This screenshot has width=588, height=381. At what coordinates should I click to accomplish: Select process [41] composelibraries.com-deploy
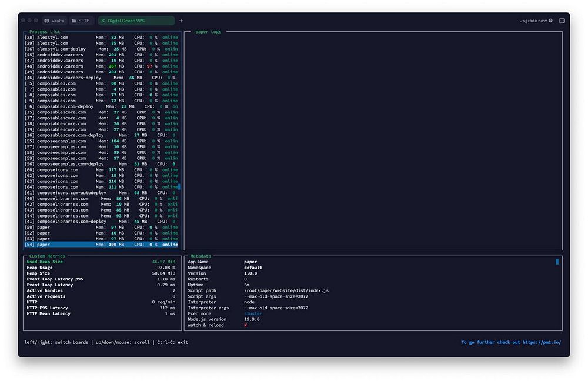(101, 221)
